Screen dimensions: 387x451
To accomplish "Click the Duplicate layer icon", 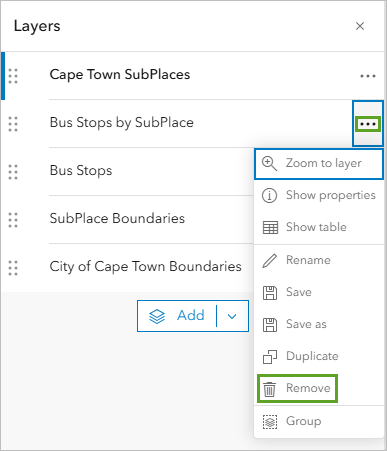I will (270, 356).
